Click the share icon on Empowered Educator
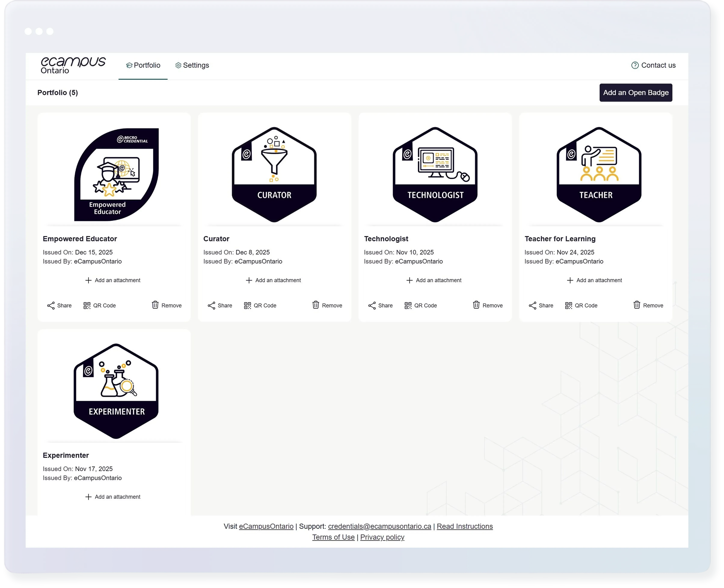Screen dimensions: 724x588 tap(51, 306)
